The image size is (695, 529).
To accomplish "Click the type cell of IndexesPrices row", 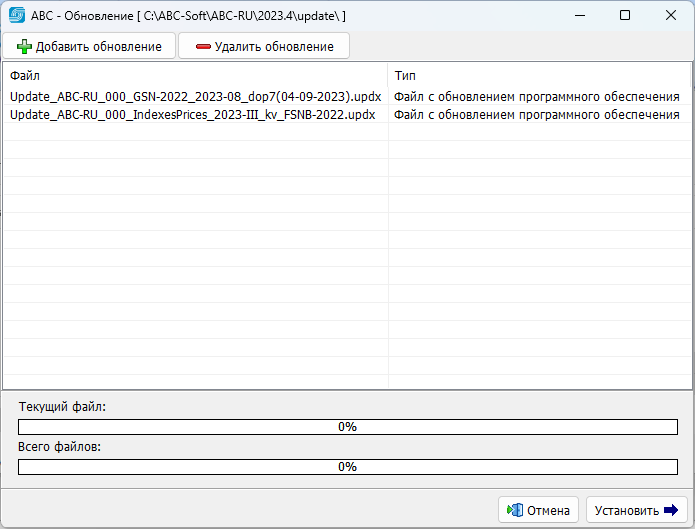I will (539, 115).
